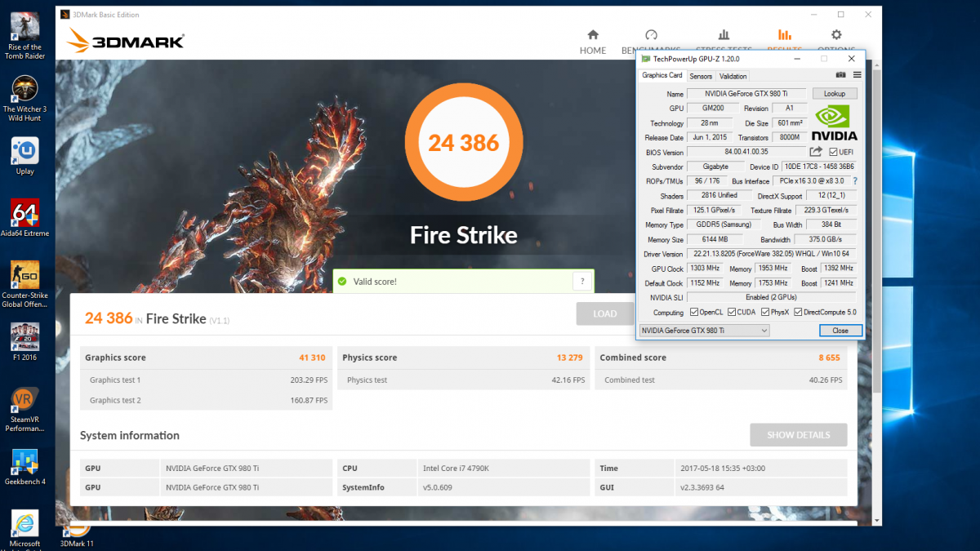
Task: Click the Lookup button in GPU-Z
Action: pos(835,94)
